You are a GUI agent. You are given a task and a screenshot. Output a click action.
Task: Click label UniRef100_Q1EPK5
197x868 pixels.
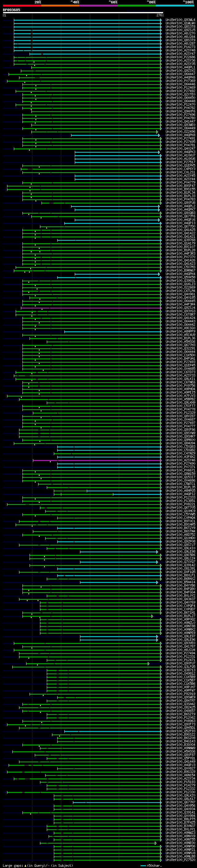point(180,165)
